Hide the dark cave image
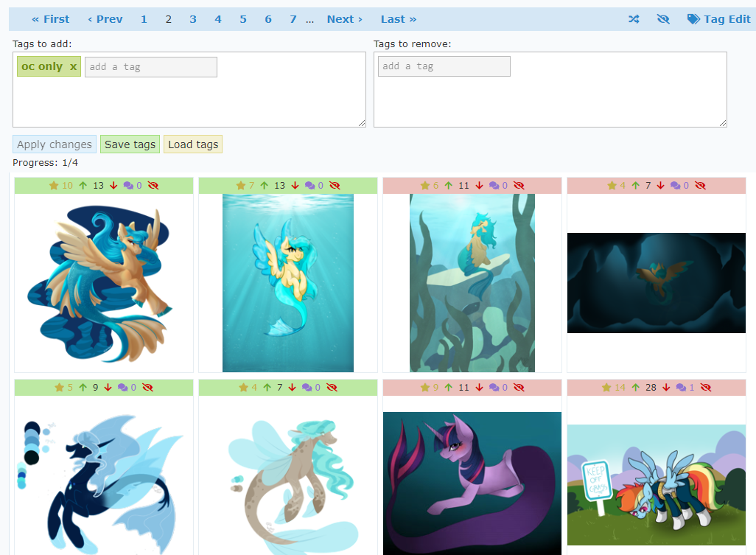The width and height of the screenshot is (756, 555). [x=700, y=186]
